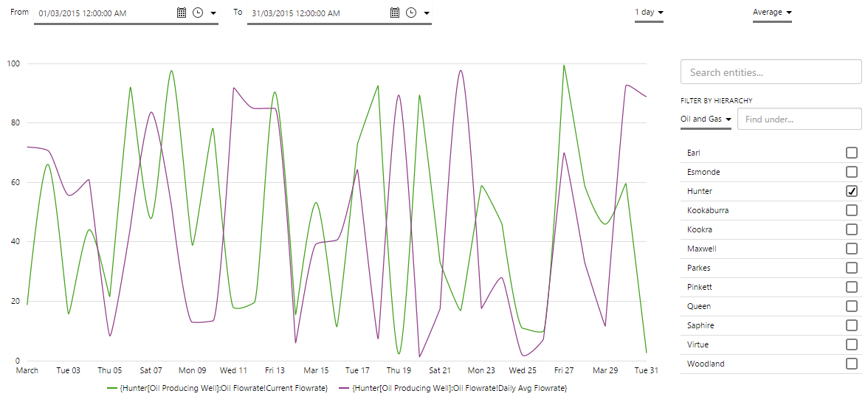Open the To date calendar picker
This screenshot has width=868, height=402.
click(395, 13)
